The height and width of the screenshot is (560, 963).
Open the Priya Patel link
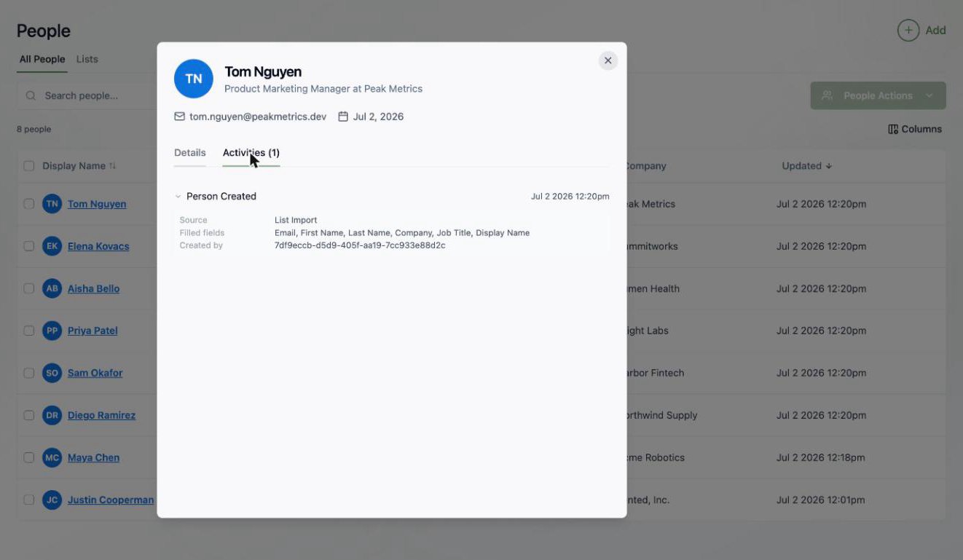pos(93,331)
